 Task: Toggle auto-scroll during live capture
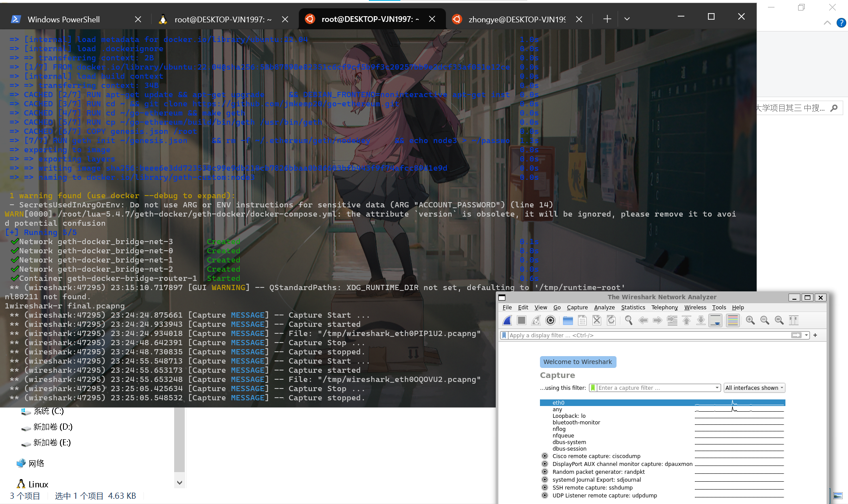pyautogui.click(x=715, y=320)
